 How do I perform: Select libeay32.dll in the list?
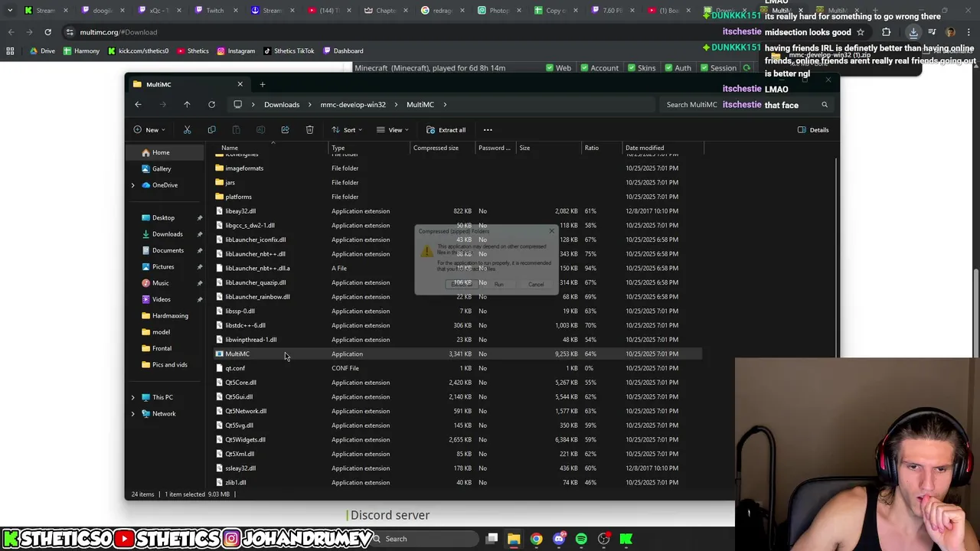[x=458, y=211]
